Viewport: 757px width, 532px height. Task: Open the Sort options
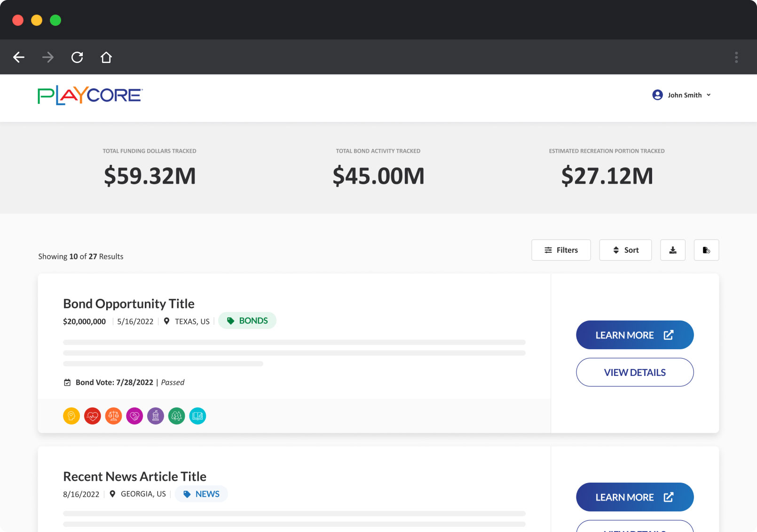(625, 250)
